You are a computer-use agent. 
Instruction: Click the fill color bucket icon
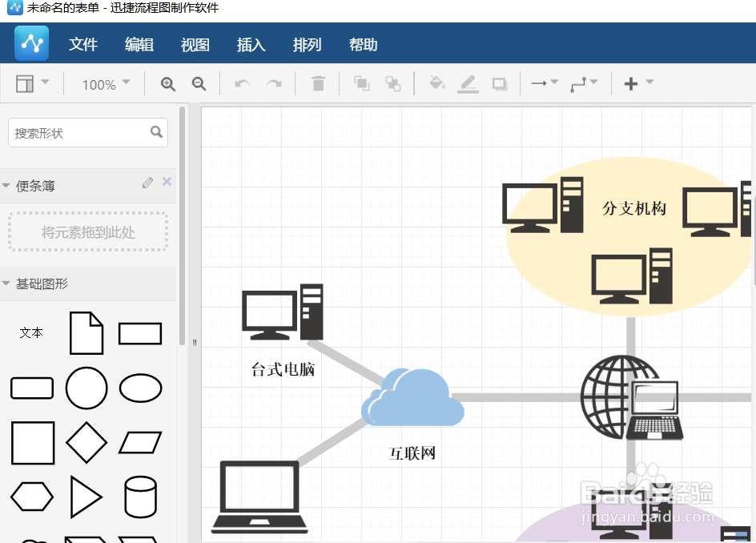436,82
